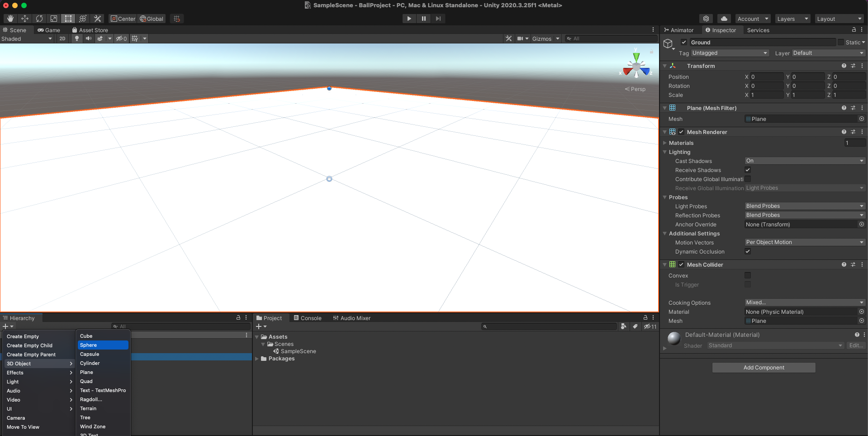The height and width of the screenshot is (436, 868).
Task: Open the Cast Shadows dropdown
Action: click(805, 161)
